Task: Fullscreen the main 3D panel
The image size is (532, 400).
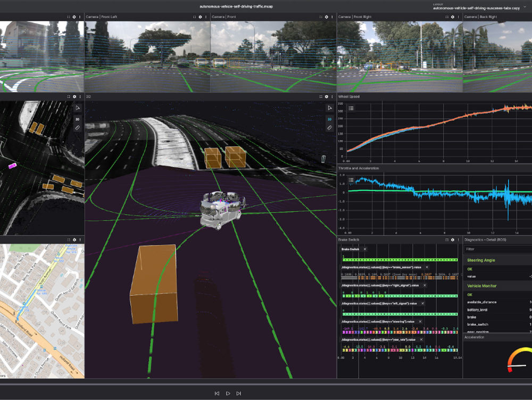Action: (321, 96)
